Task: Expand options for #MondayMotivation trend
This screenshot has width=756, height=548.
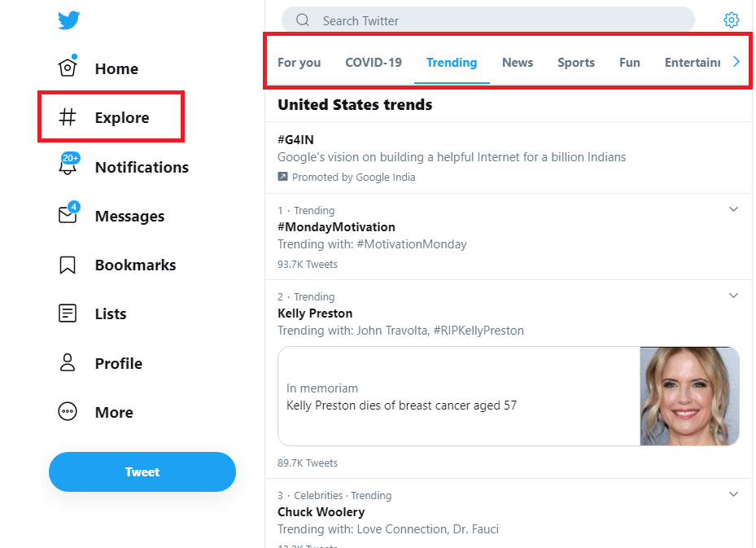Action: (733, 209)
